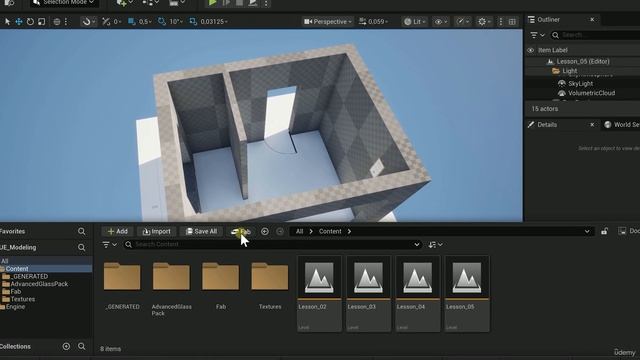Open the sort options icon
This screenshot has width=640, height=360.
435,244
